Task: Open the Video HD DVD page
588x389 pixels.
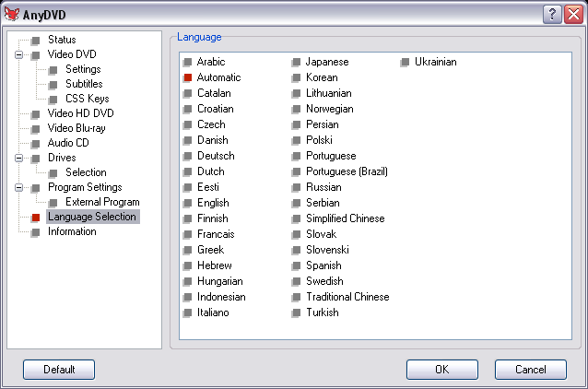Action: click(x=80, y=113)
